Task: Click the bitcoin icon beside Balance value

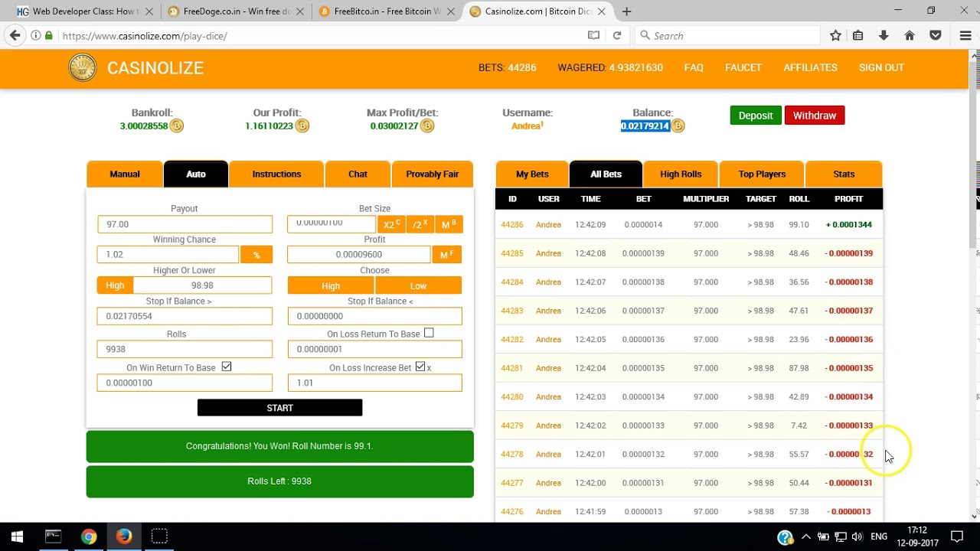Action: (678, 126)
